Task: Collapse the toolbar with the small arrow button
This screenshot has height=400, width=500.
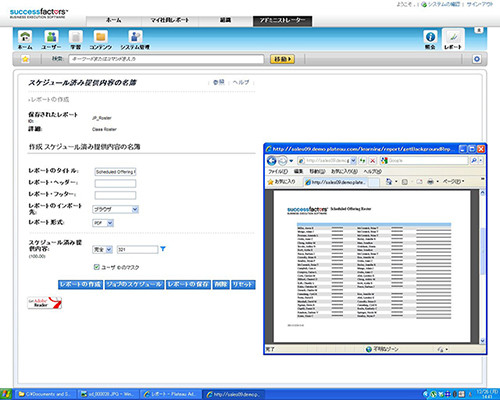Action: [x=479, y=30]
